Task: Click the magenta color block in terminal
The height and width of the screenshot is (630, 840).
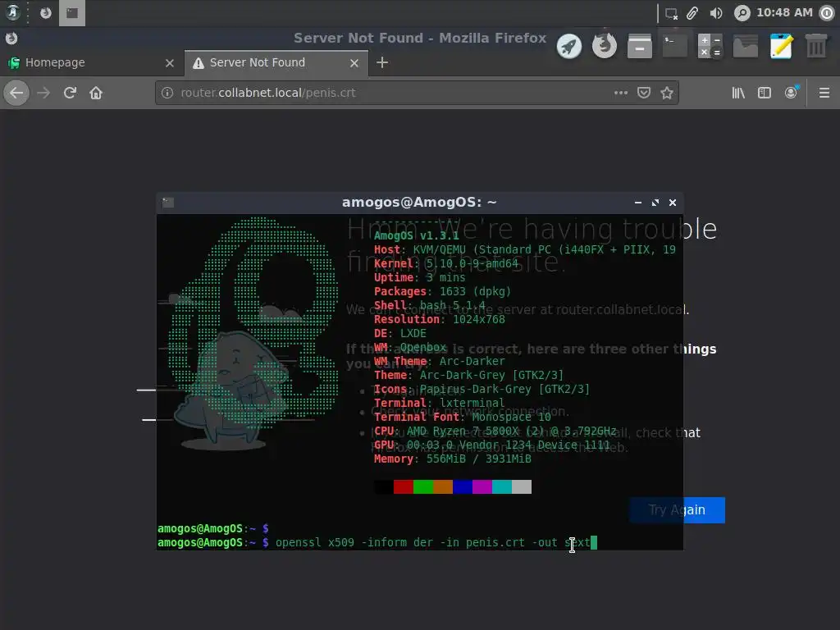Action: tap(482, 486)
